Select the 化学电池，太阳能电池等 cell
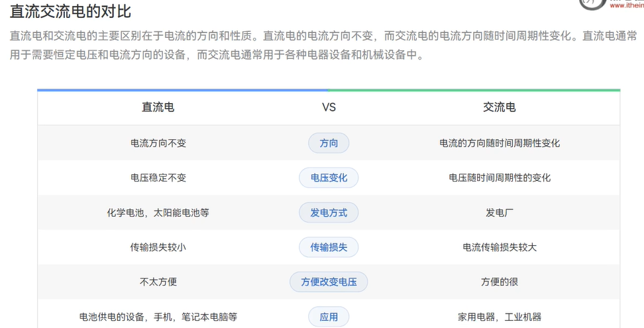Image resolution: width=644 pixels, height=328 pixels. pos(158,213)
